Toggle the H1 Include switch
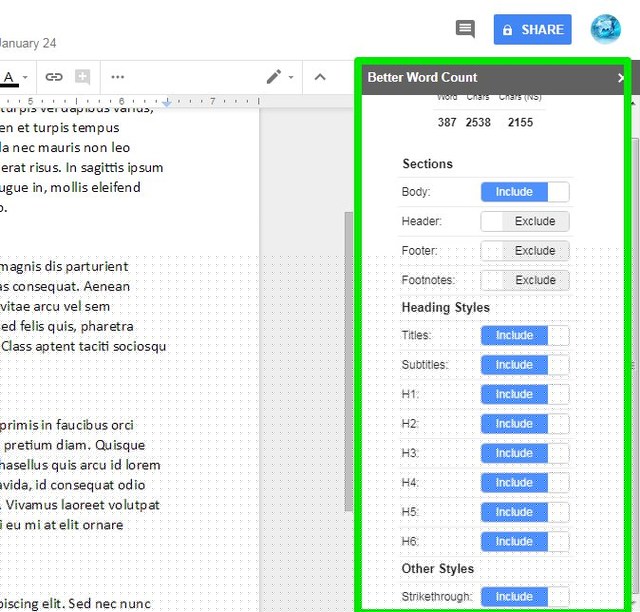This screenshot has height=612, width=640. point(525,394)
